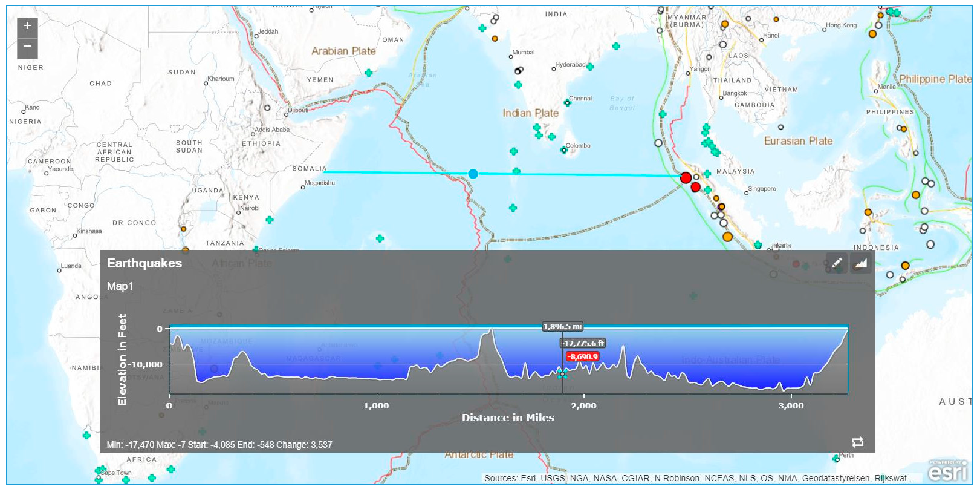Screen dimensions: 980x492
Task: Click the Arabian Plate label
Action: point(343,51)
